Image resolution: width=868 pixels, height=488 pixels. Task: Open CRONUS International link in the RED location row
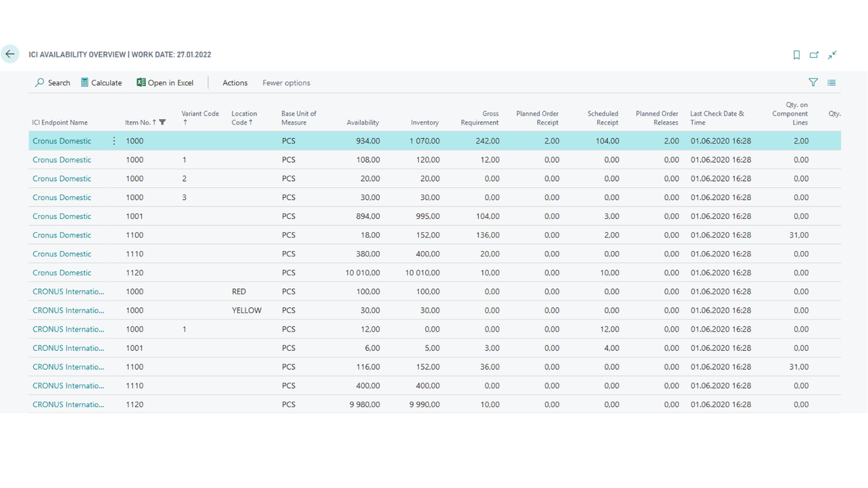68,292
